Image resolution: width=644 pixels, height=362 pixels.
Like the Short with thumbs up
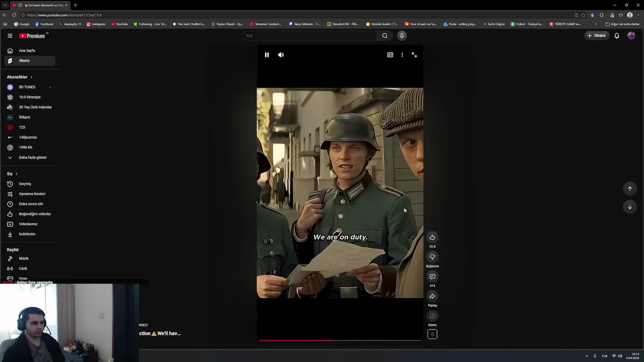pos(432,237)
